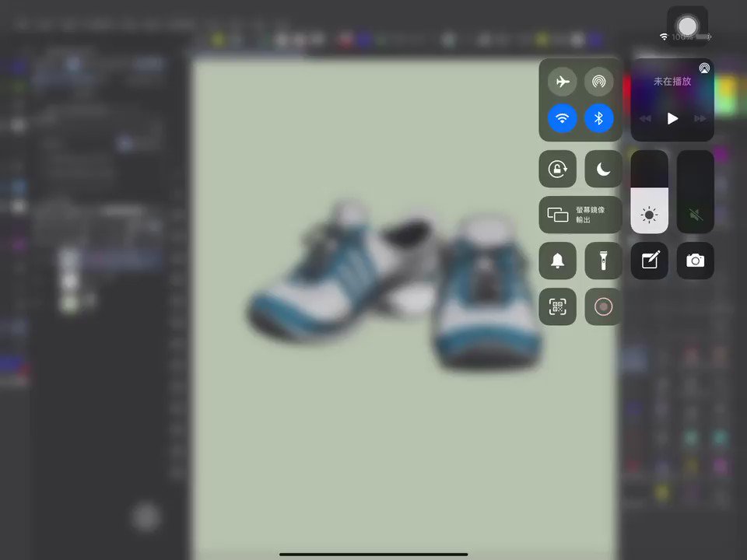Screen dimensions: 747x560
Task: Tap the battery status bar indicator
Action: [703, 37]
